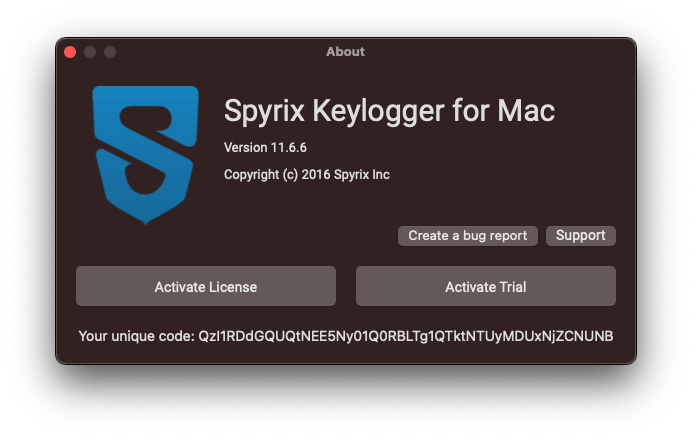Click the 'Your unique code:' label
Image resolution: width=692 pixels, height=438 pixels.
pyautogui.click(x=136, y=336)
